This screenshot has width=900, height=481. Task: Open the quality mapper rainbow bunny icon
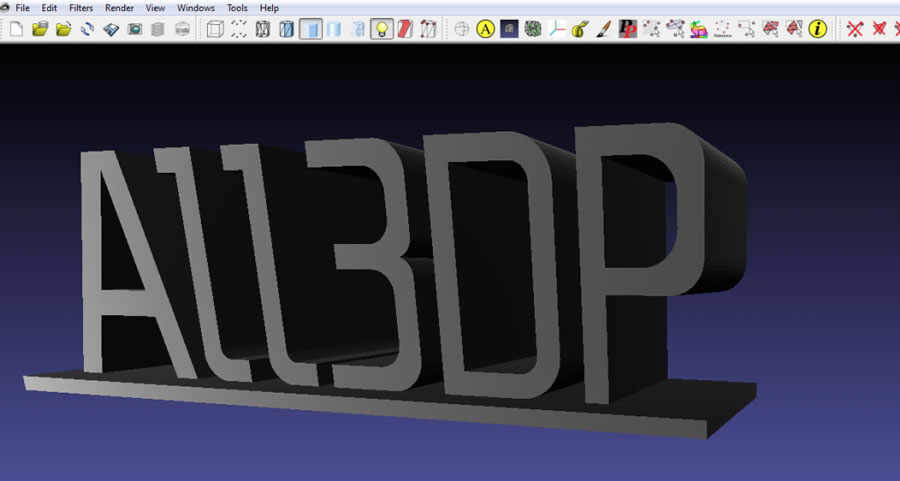[699, 29]
